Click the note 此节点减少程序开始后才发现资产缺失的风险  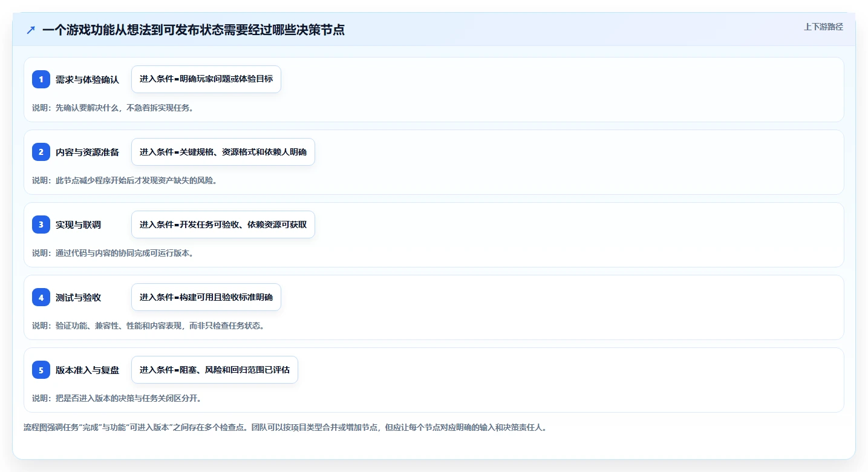(x=125, y=180)
